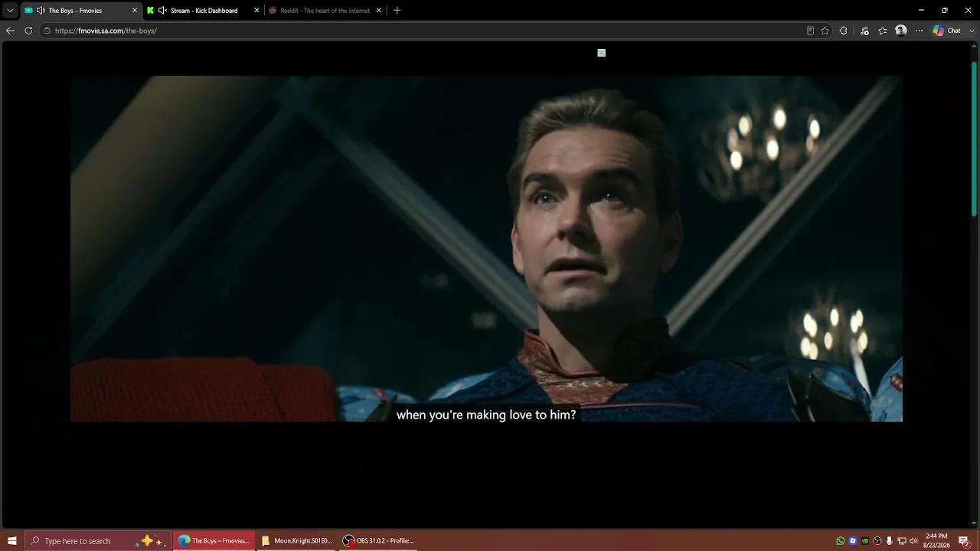The width and height of the screenshot is (980, 551).
Task: View site information lock icon
Action: [47, 31]
